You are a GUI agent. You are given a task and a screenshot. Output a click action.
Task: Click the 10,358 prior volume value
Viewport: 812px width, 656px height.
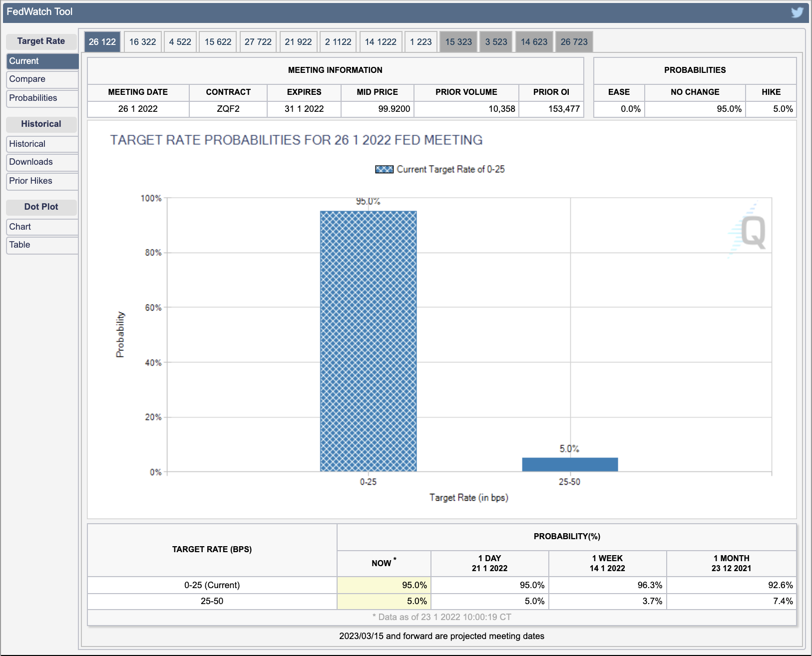coord(466,109)
